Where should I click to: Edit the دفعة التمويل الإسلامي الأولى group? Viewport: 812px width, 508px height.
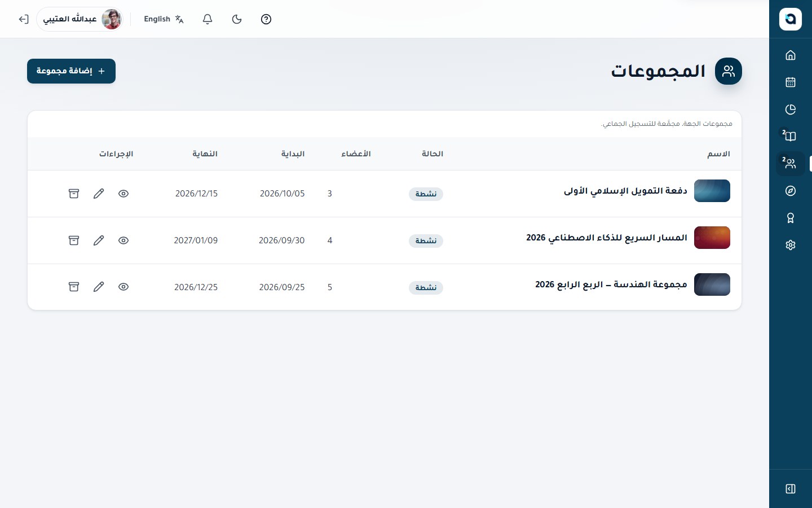[99, 194]
